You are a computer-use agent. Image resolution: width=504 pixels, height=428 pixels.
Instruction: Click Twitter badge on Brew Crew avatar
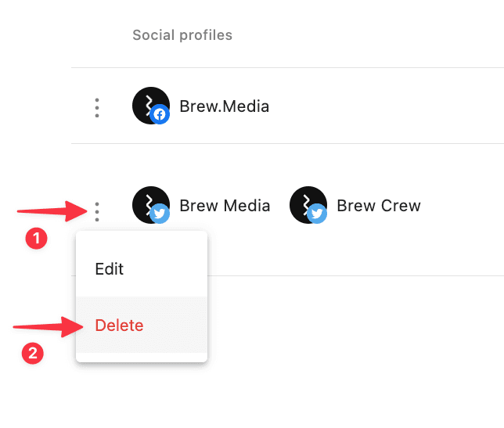[x=317, y=214]
